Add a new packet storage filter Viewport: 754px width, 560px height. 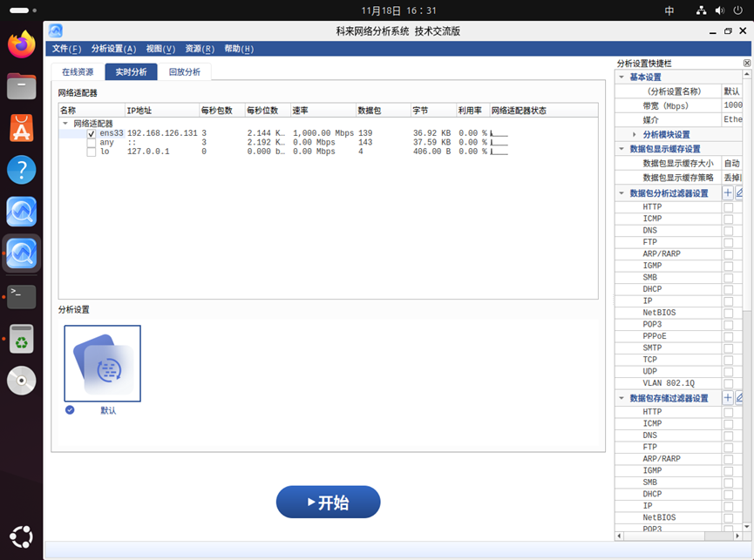coord(728,397)
